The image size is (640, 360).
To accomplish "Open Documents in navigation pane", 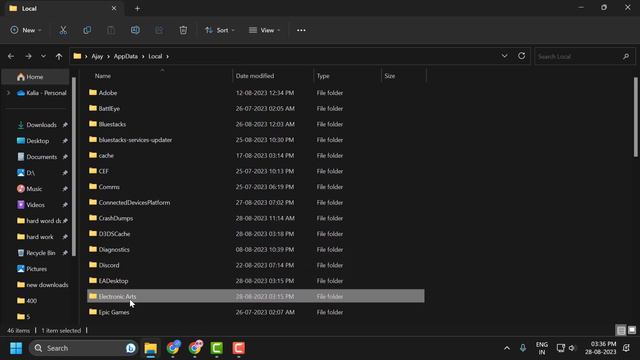I will click(42, 157).
